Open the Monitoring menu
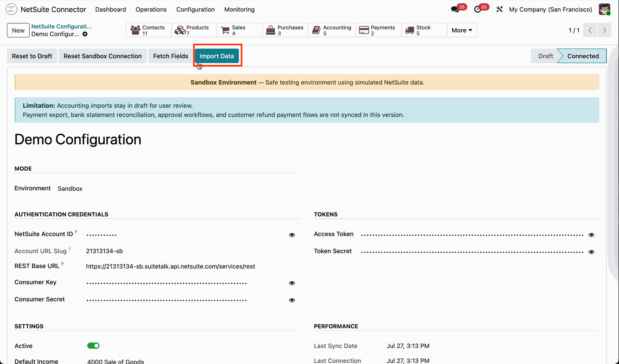This screenshot has width=619, height=364. coord(240,9)
